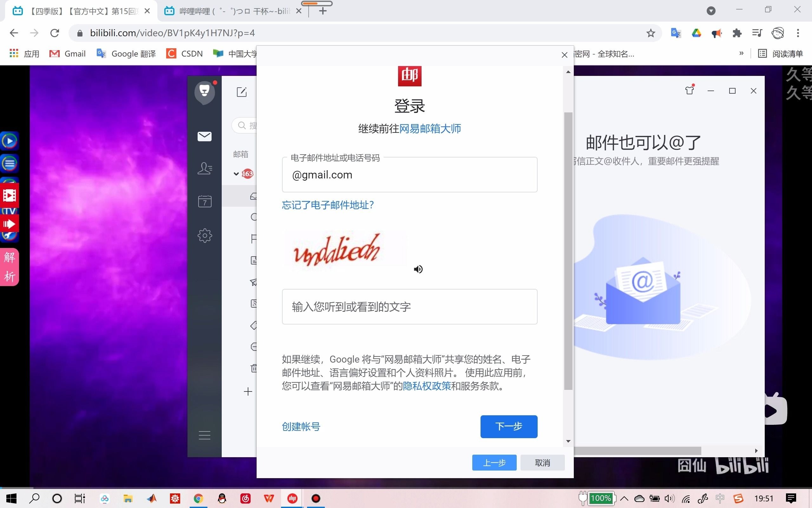Image resolution: width=812 pixels, height=508 pixels.
Task: Show more bookmarks chevron
Action: tap(741, 53)
